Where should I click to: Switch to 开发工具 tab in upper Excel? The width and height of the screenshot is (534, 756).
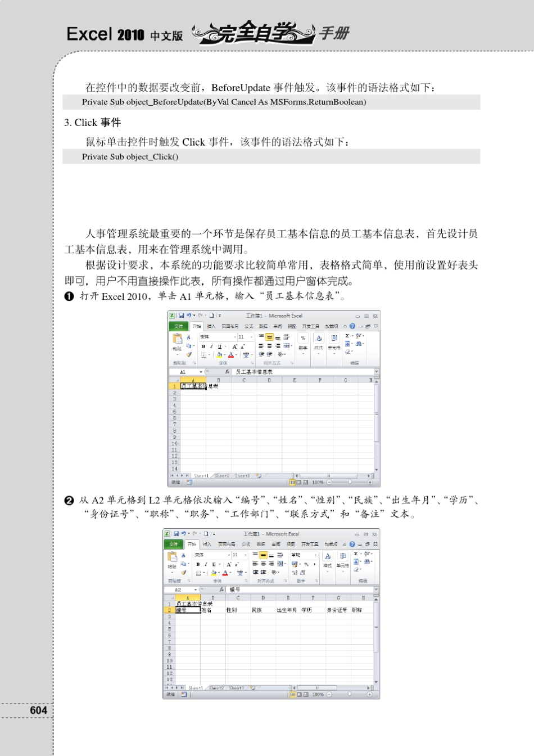[x=311, y=326]
